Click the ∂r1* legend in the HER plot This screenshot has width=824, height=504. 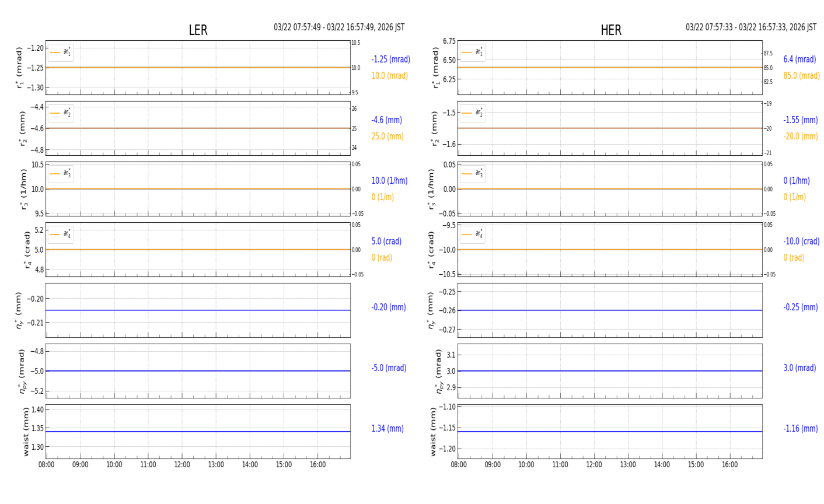473,52
